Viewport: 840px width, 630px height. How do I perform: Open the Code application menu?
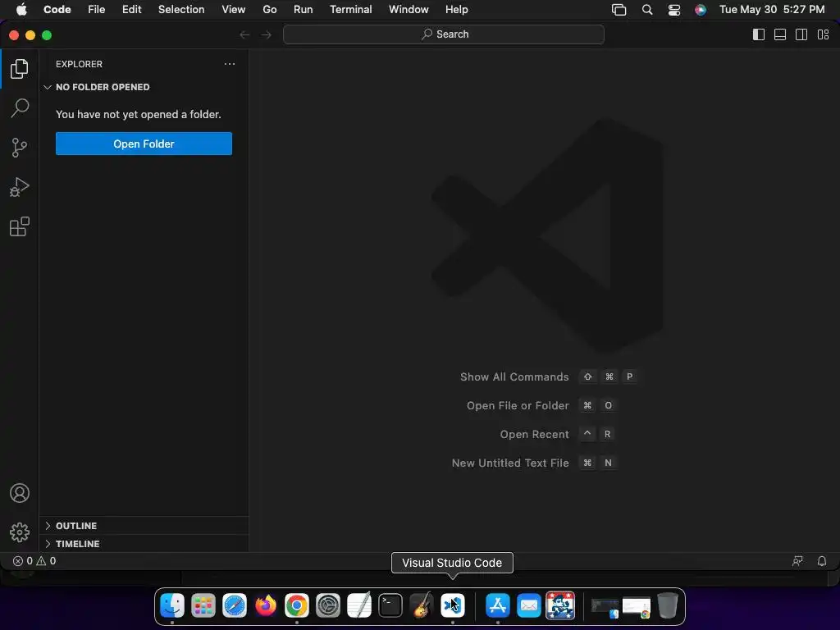pyautogui.click(x=57, y=10)
